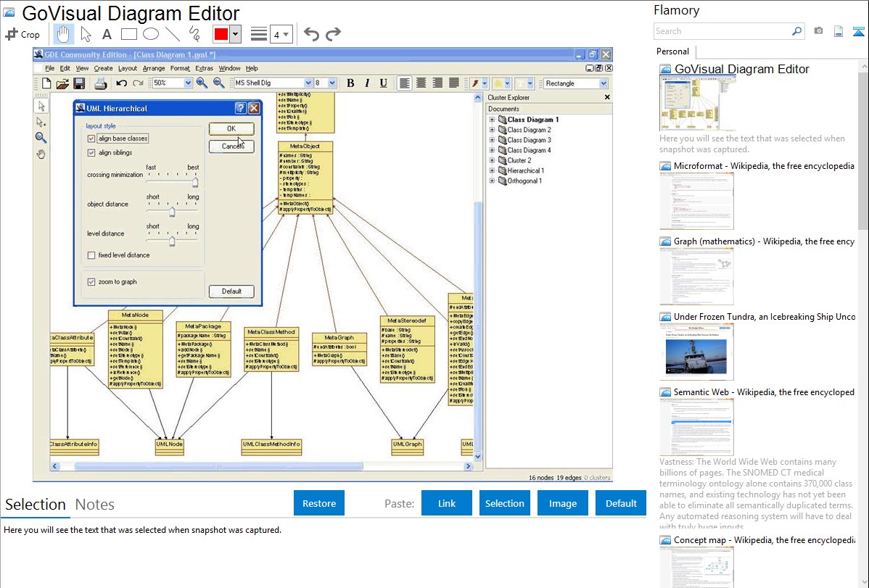Image resolution: width=869 pixels, height=588 pixels.
Task: Click the Flamory Search input field
Action: coord(722,31)
